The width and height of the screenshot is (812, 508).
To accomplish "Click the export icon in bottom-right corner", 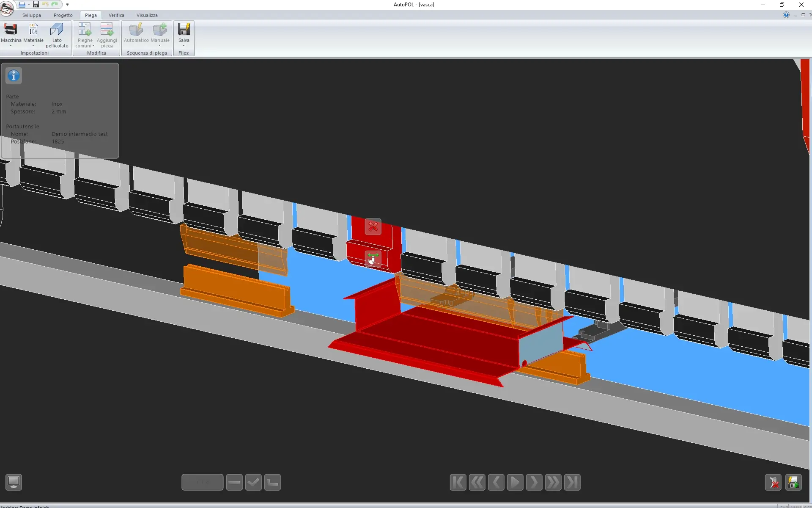I will [793, 482].
